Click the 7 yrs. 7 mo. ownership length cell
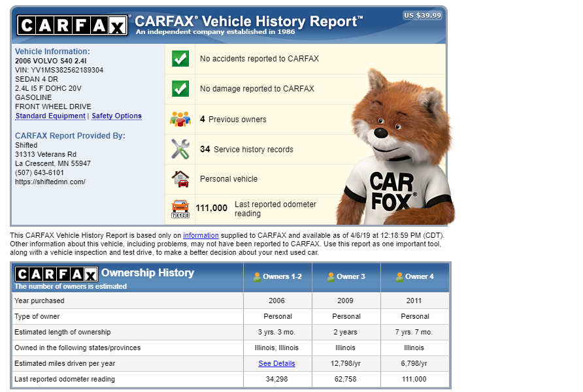Image resolution: width=583 pixels, height=392 pixels. point(414,332)
